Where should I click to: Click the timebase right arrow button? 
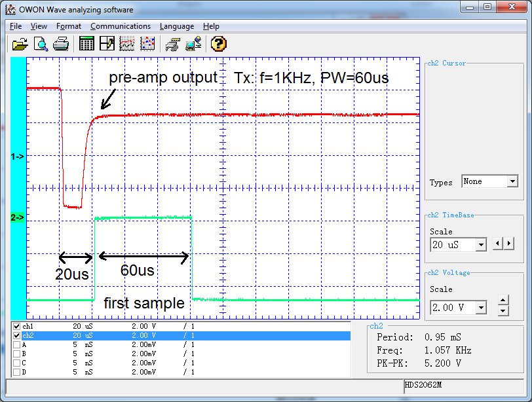coord(509,244)
